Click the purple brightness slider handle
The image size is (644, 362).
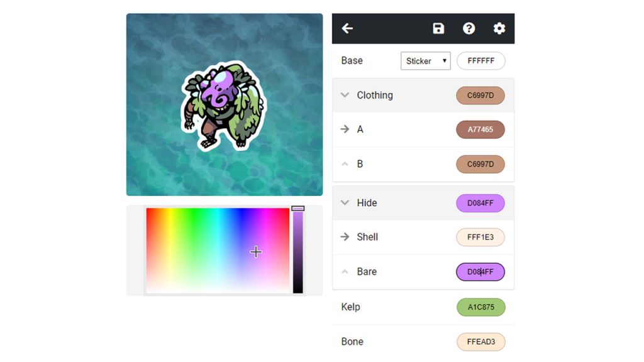coord(297,209)
